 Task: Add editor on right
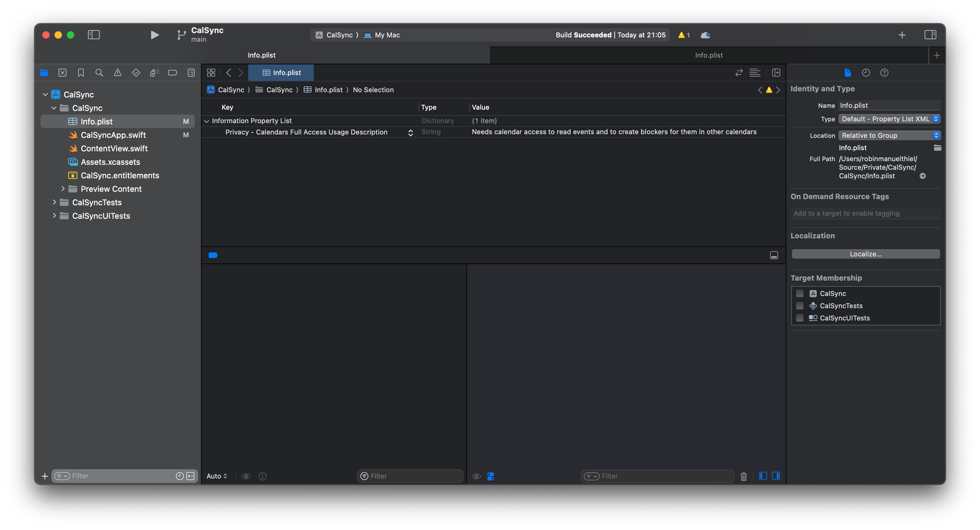pyautogui.click(x=776, y=72)
